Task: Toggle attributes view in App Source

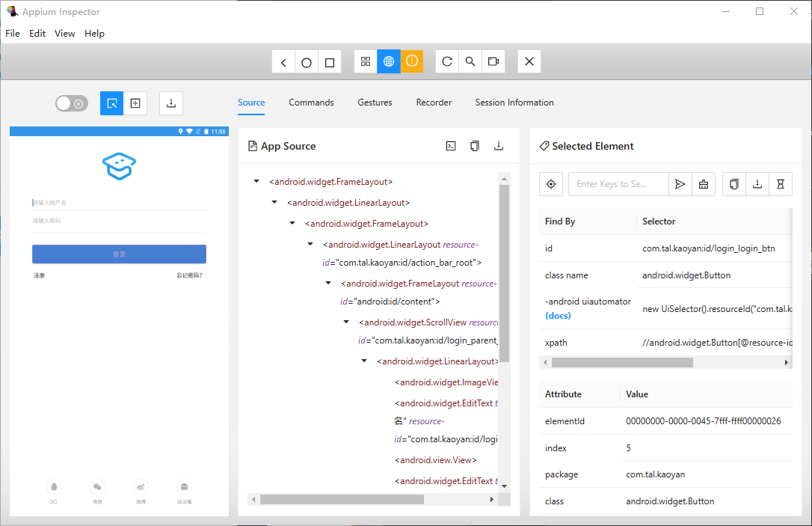Action: 451,146
